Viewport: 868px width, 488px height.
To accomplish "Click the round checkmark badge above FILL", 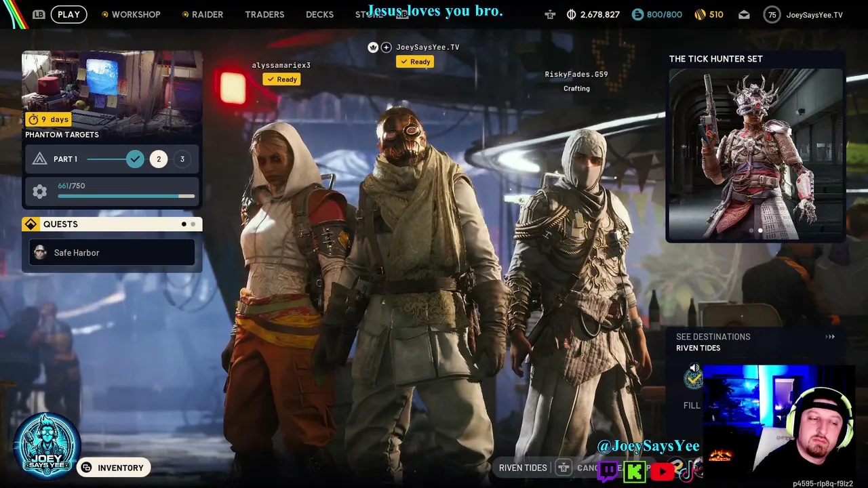I will (693, 380).
